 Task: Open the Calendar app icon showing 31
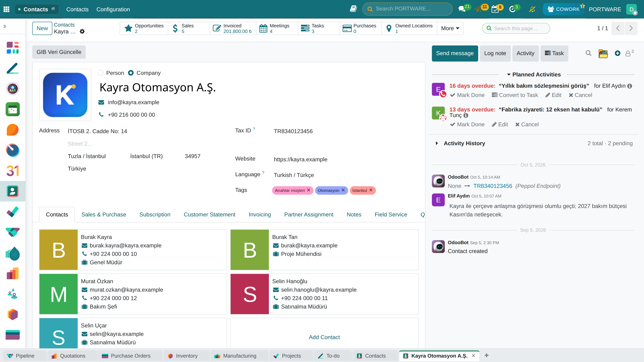coord(12,171)
